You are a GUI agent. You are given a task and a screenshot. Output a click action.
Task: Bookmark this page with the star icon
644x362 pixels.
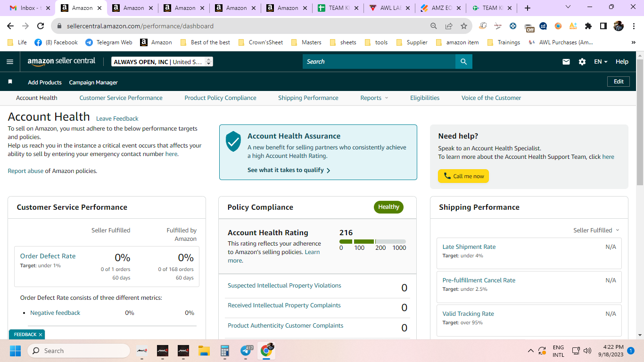tap(464, 26)
